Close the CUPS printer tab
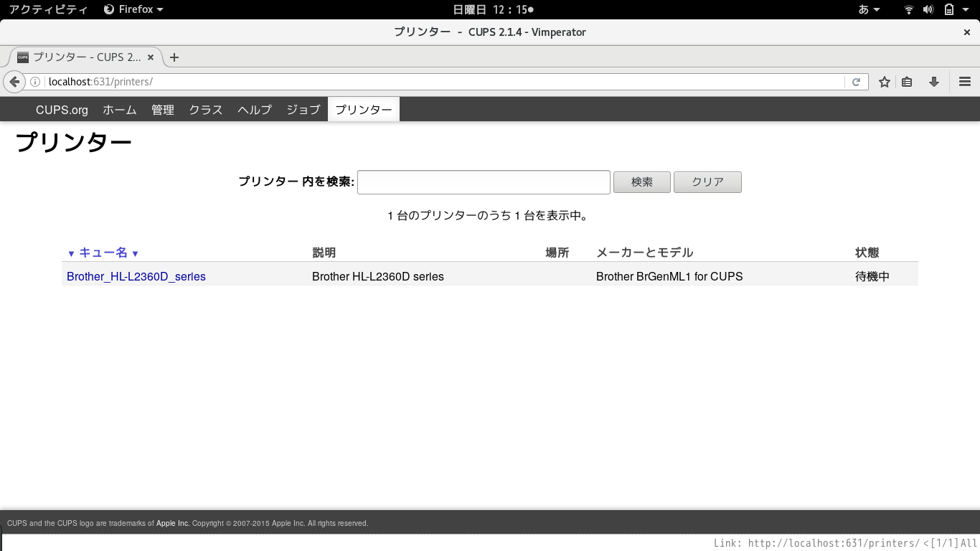980x551 pixels. pyautogui.click(x=151, y=57)
